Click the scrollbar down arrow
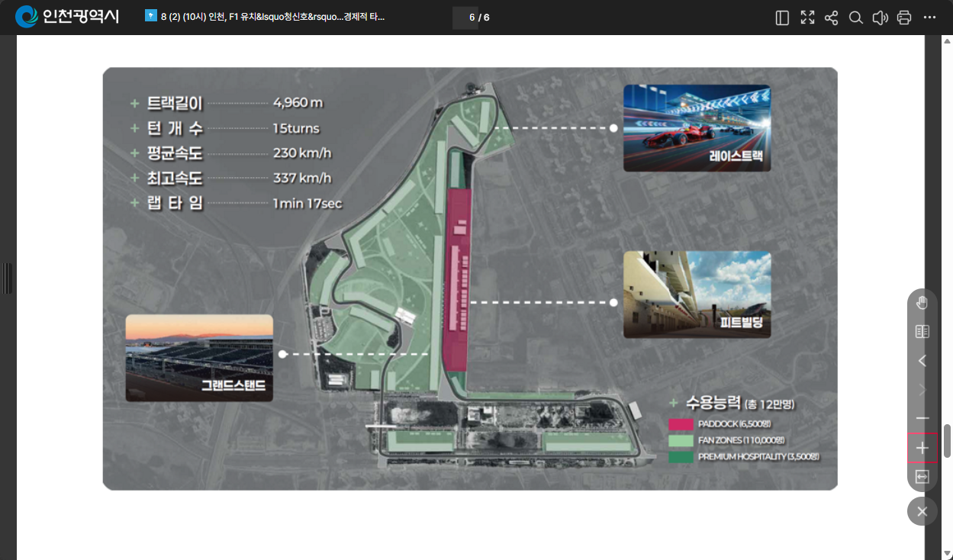Viewport: 953px width, 560px height. [x=947, y=553]
